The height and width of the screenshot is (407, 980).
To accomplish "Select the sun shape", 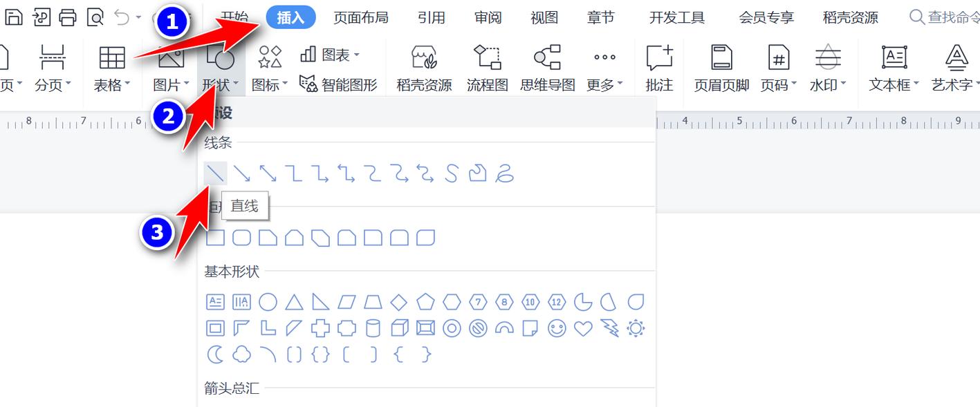I will point(636,328).
